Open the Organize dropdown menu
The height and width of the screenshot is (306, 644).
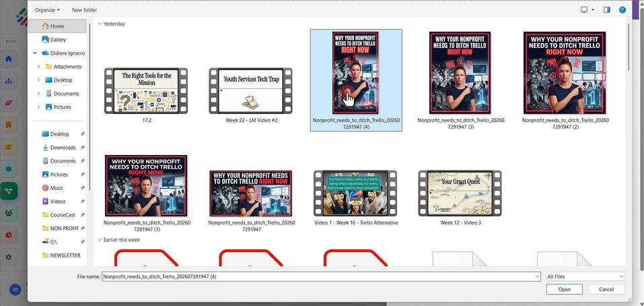(47, 10)
